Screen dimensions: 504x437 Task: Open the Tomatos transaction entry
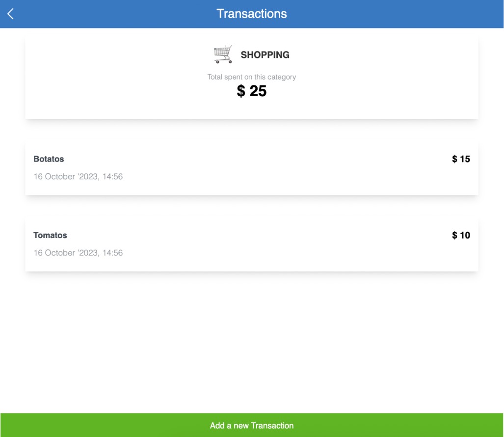(x=251, y=244)
